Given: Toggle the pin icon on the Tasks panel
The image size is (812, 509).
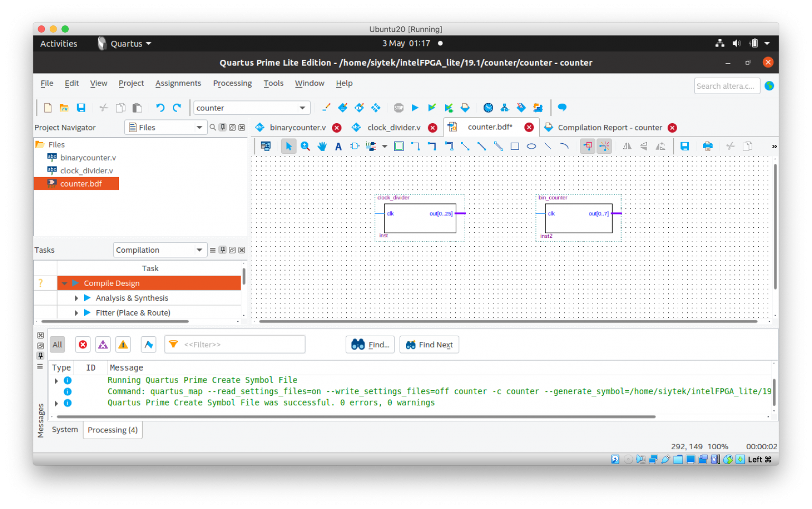Looking at the screenshot, I should [222, 249].
